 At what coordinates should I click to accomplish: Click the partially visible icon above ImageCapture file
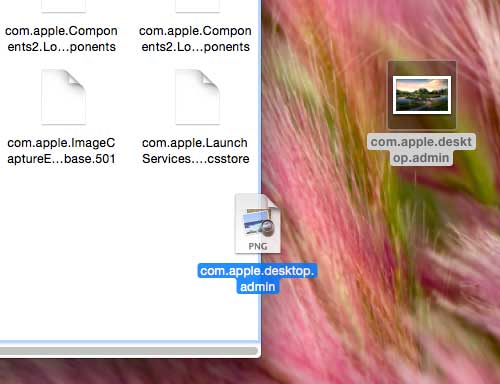point(63,6)
